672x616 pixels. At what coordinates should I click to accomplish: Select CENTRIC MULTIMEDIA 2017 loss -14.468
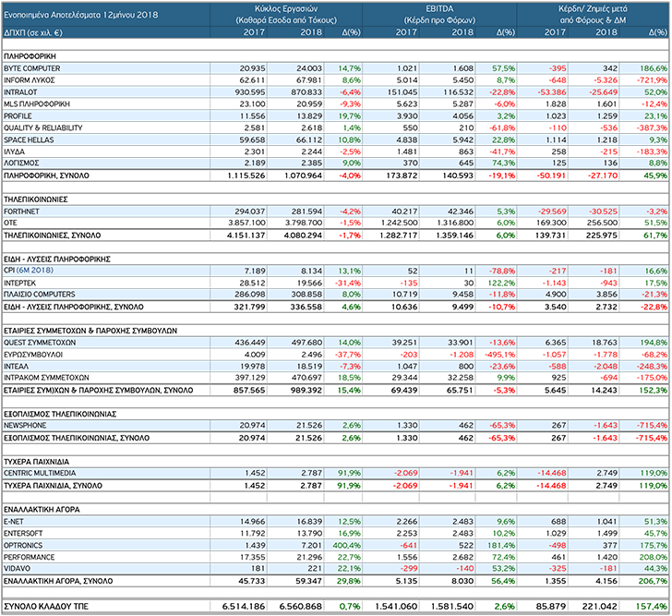pyautogui.click(x=552, y=473)
